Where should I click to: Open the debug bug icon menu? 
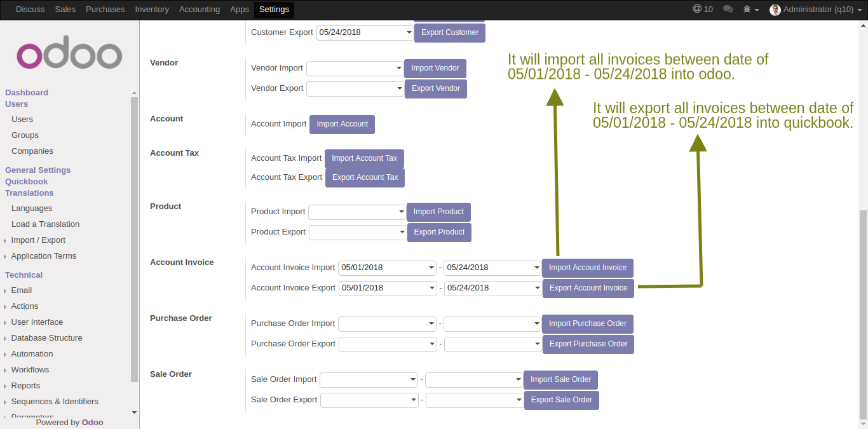click(752, 10)
